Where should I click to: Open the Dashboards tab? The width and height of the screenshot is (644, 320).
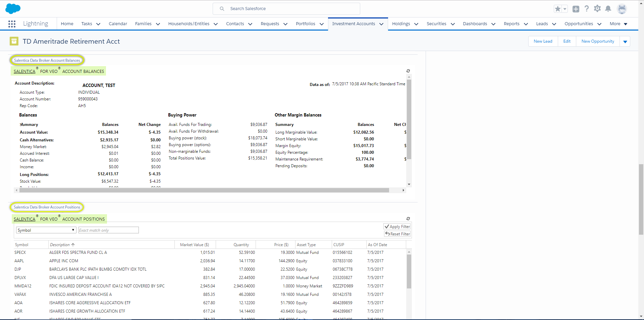(x=475, y=24)
